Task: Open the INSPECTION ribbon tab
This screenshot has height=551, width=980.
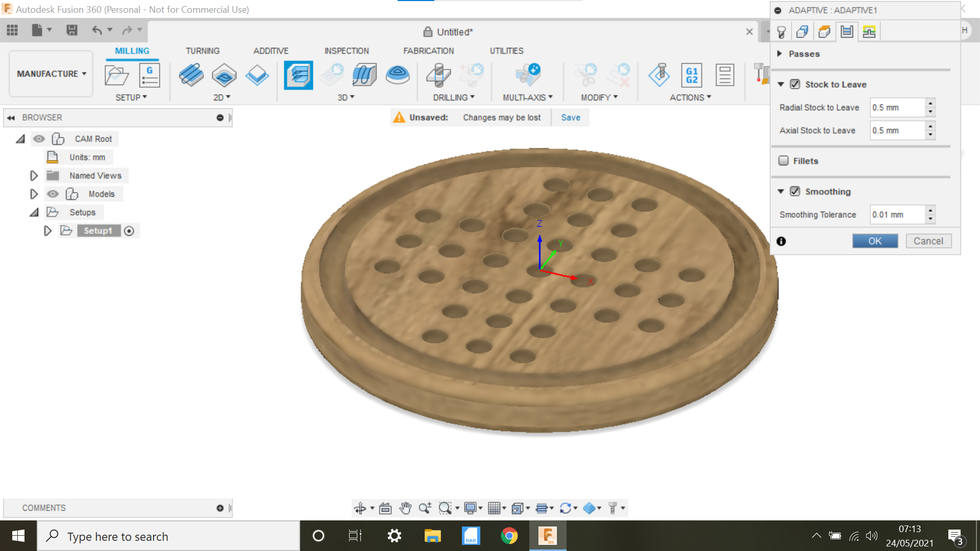Action: (x=347, y=51)
